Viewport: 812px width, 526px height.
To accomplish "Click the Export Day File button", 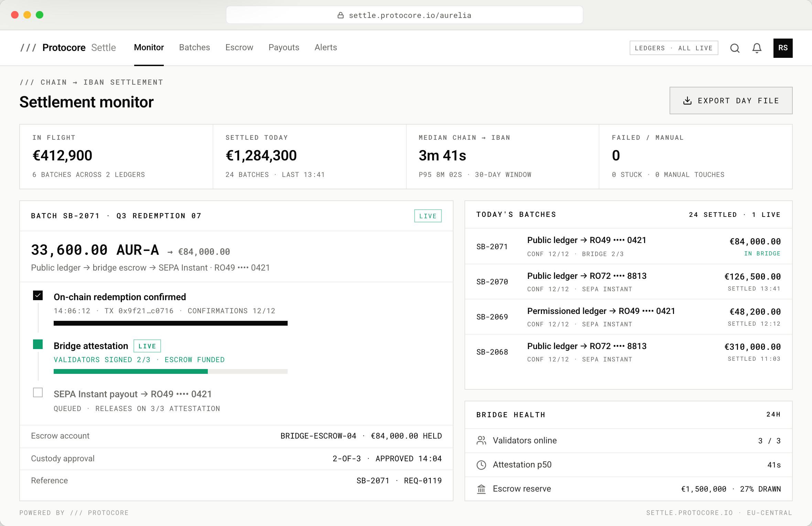I will tap(731, 101).
